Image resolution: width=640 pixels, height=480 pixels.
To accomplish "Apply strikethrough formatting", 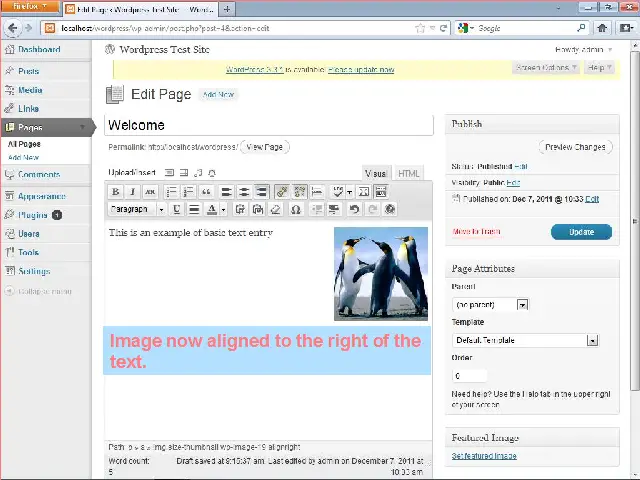I will (150, 191).
